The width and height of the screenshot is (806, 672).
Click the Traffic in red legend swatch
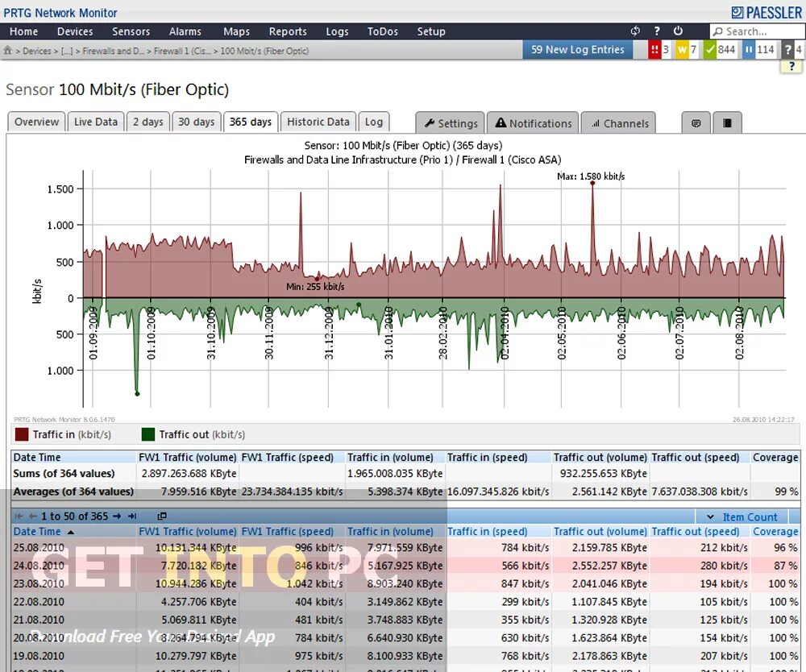(22, 434)
